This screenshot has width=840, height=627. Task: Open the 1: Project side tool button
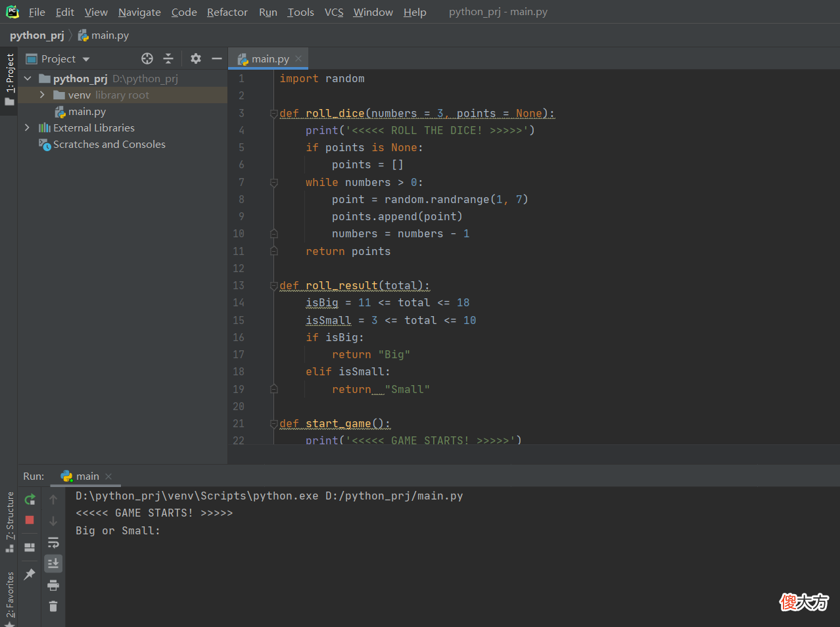(9, 80)
